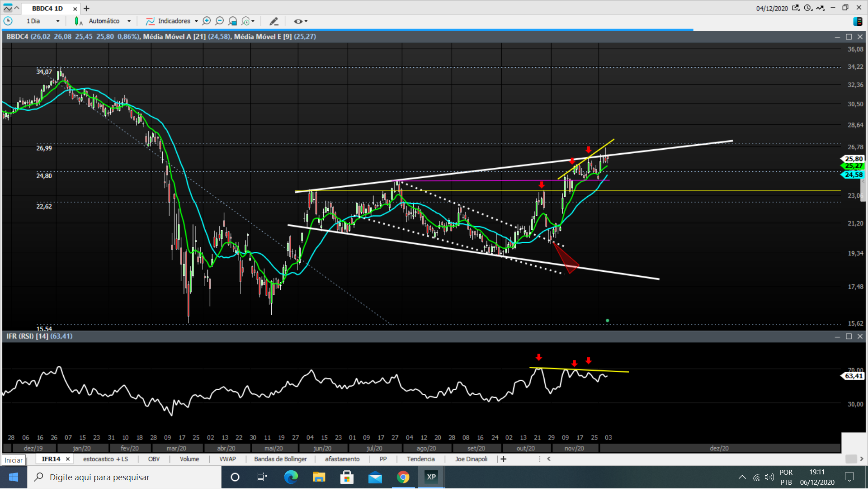Click the horizontal scrollbar thumb at bottom right
Screen dimensions: 868x492
pos(850,459)
